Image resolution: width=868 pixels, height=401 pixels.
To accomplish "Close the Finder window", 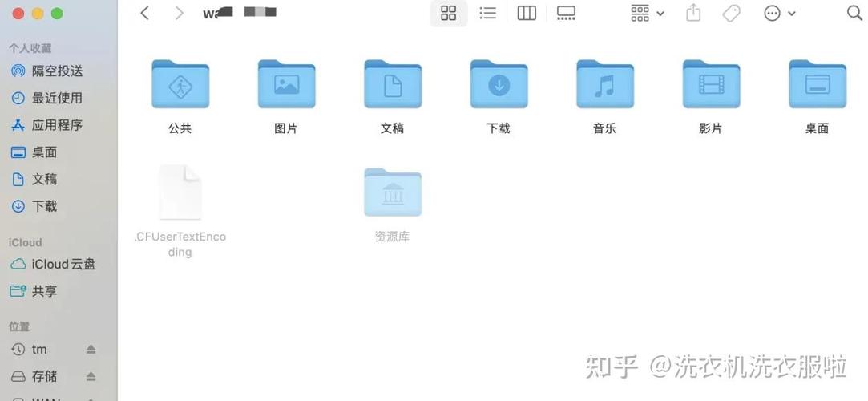I will pyautogui.click(x=18, y=14).
